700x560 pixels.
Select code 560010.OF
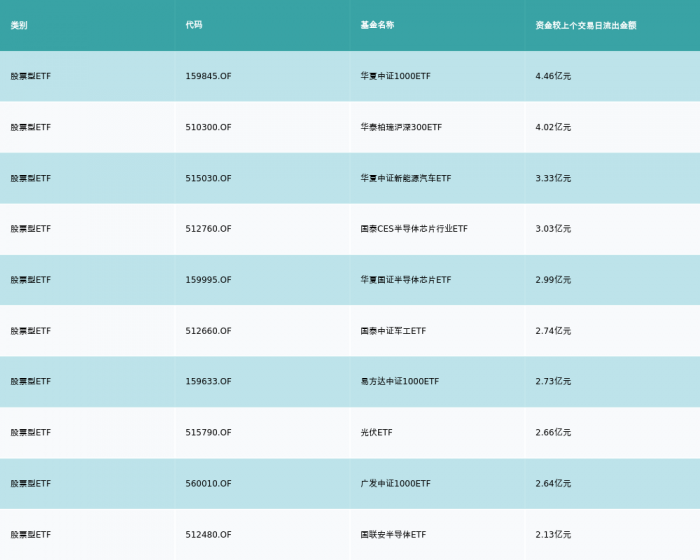[x=208, y=484]
